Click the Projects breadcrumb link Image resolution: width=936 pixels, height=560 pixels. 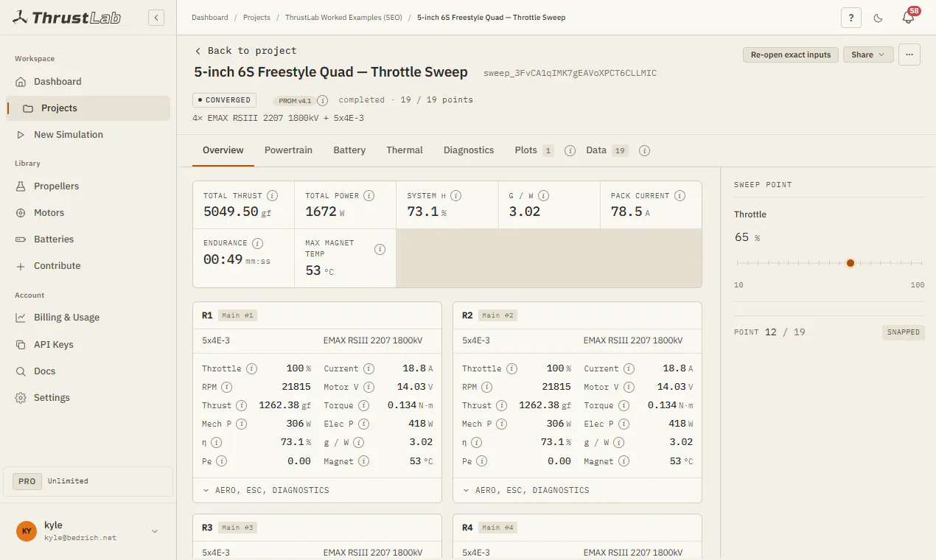tap(256, 17)
